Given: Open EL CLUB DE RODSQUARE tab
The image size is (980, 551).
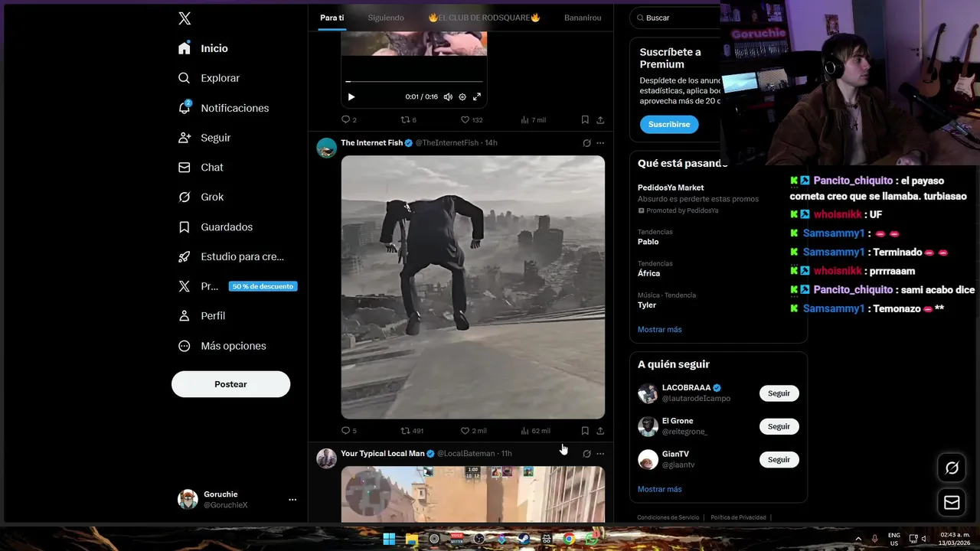Looking at the screenshot, I should click(x=484, y=18).
